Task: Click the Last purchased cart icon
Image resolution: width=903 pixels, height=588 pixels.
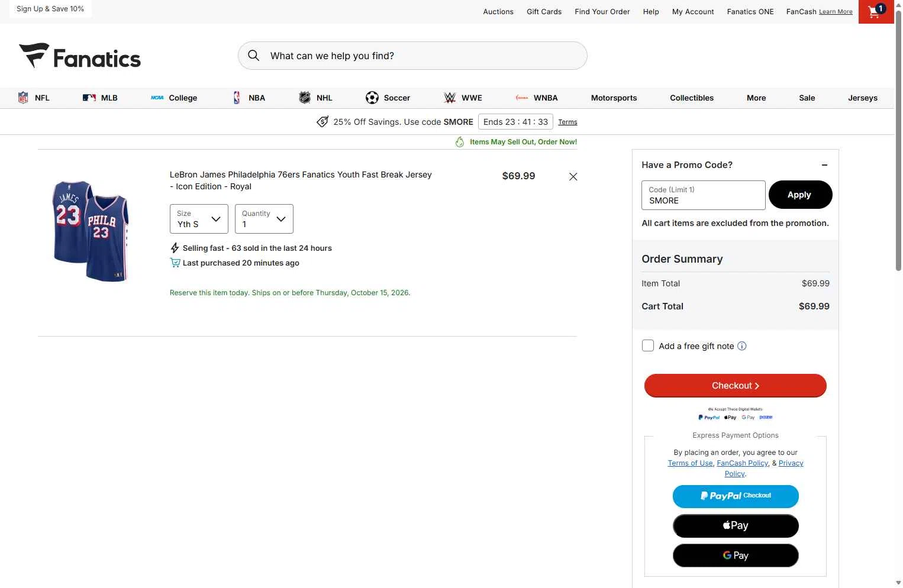Action: coord(175,263)
